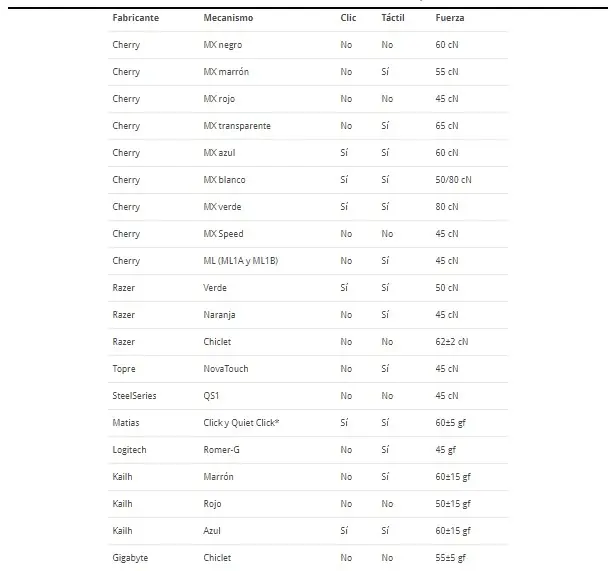Click the NovaTouch mechanism cell

[x=226, y=369]
